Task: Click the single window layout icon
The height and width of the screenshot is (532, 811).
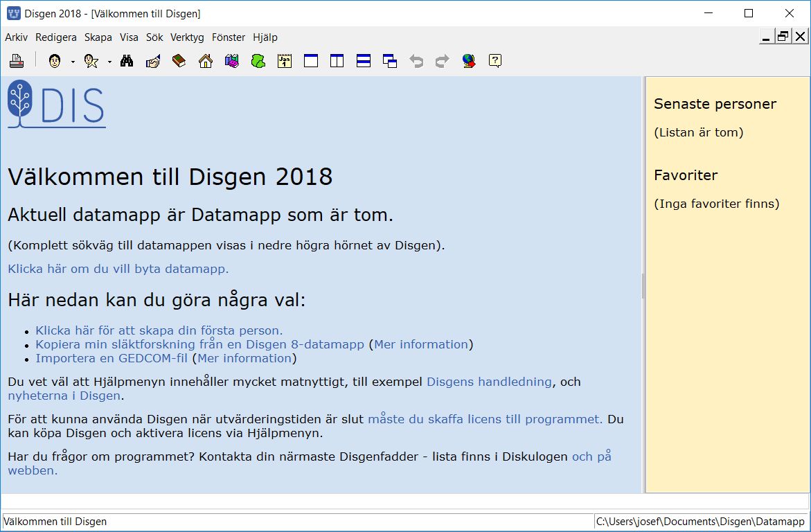Action: click(311, 61)
